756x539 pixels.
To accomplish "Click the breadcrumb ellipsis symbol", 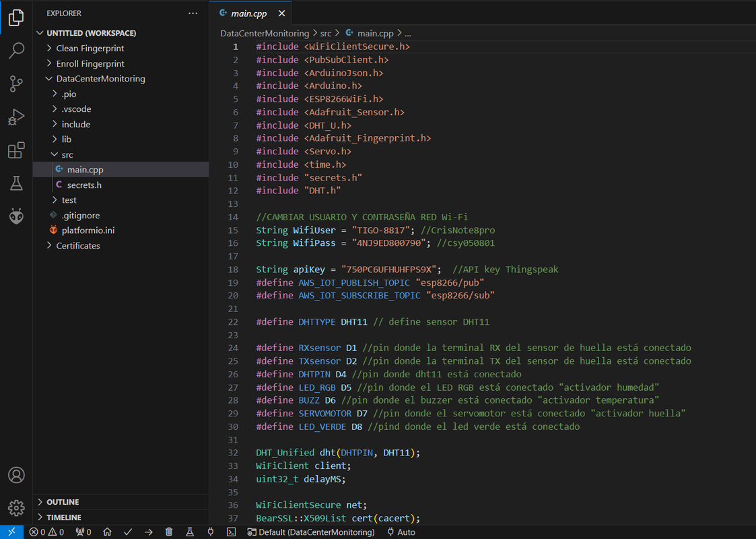I will tap(408, 34).
